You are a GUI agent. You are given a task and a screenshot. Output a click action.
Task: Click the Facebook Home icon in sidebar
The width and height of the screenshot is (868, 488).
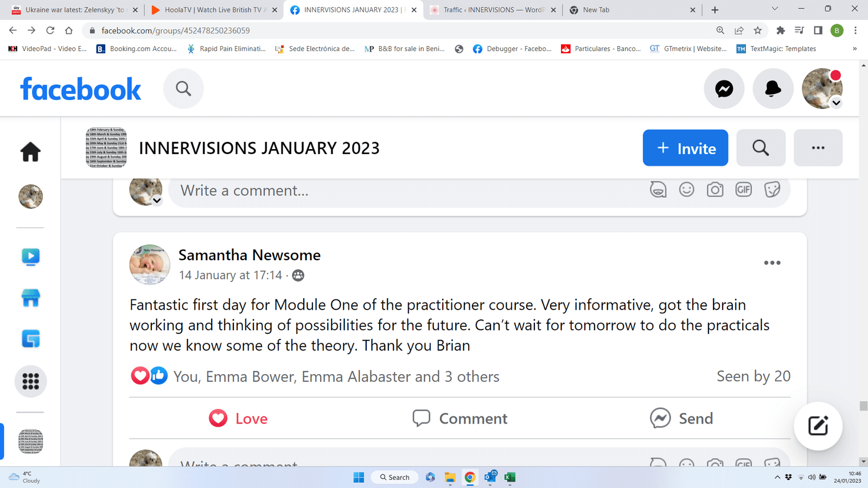(x=30, y=152)
